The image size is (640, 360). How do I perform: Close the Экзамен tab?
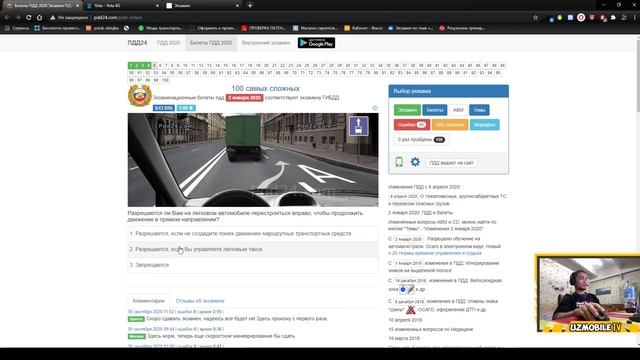click(237, 6)
